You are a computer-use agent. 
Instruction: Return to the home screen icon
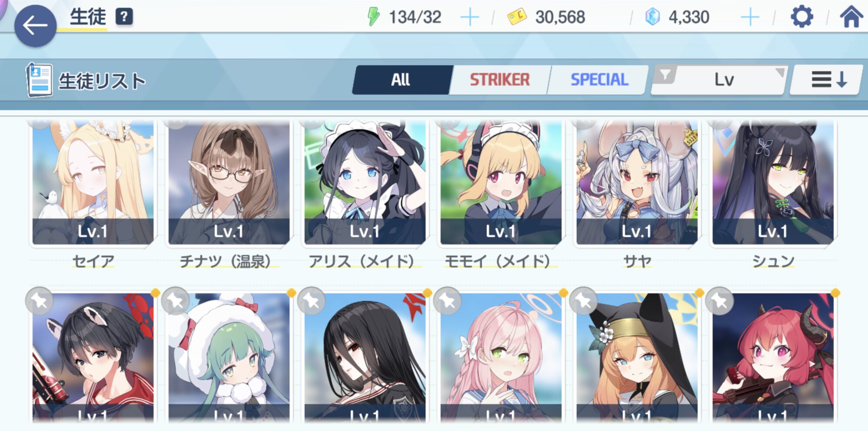click(851, 16)
